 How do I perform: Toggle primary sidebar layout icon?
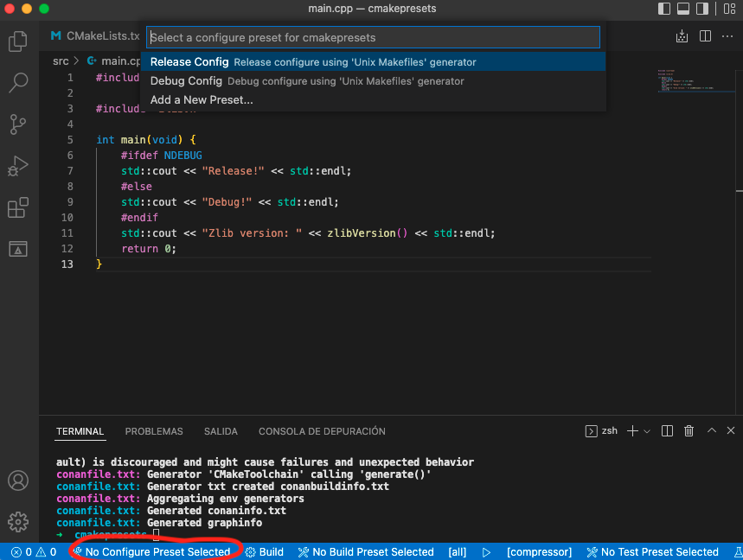(x=664, y=9)
